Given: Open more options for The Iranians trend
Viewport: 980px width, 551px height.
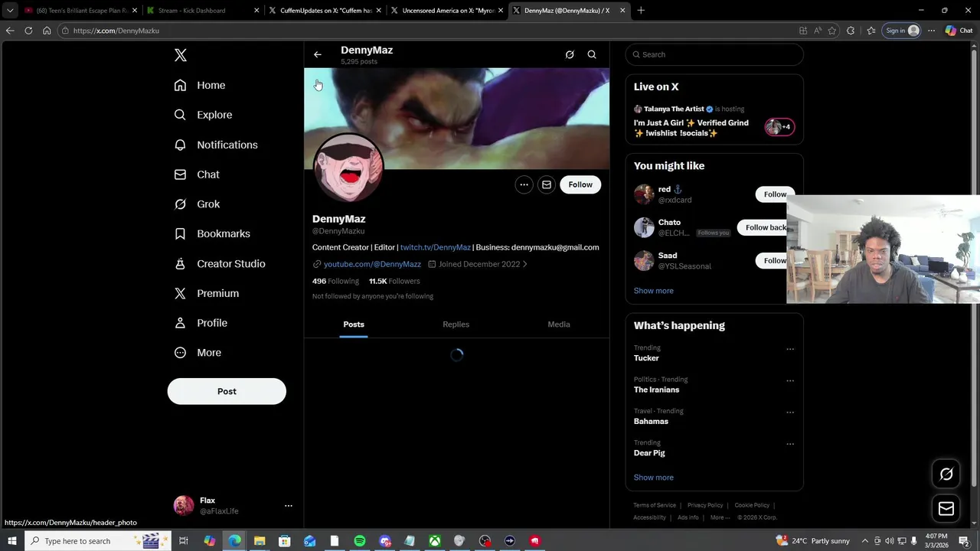Looking at the screenshot, I should (x=790, y=380).
